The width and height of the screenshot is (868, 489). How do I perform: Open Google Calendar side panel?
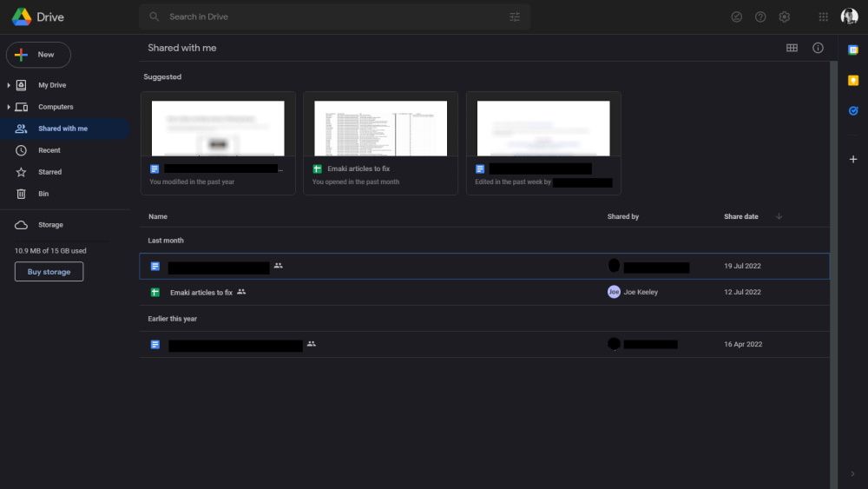click(x=853, y=50)
